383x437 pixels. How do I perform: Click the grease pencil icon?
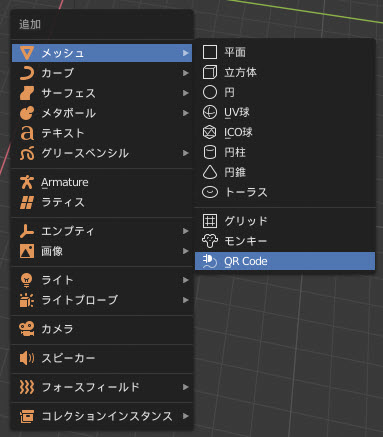[x=27, y=153]
